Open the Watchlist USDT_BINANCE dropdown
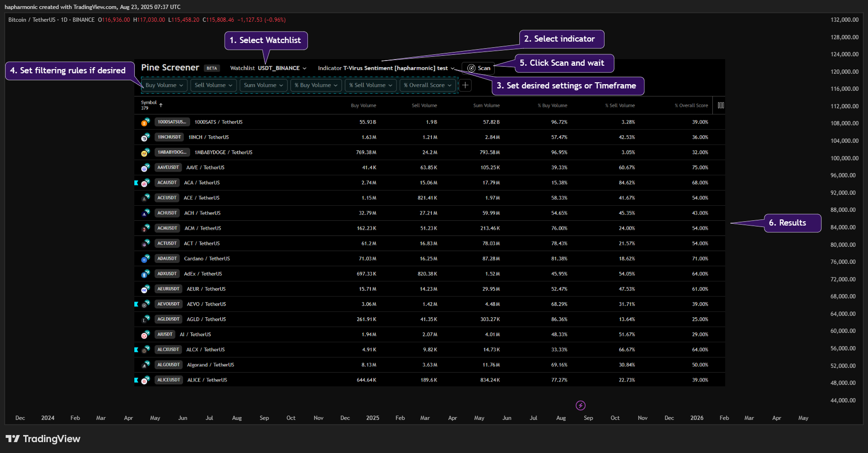The image size is (868, 453). 268,68
